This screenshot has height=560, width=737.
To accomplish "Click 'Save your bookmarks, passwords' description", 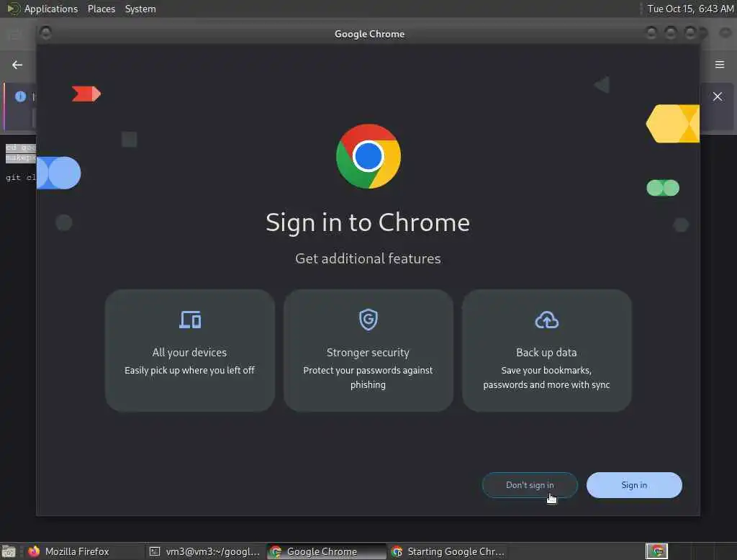I will [x=546, y=377].
